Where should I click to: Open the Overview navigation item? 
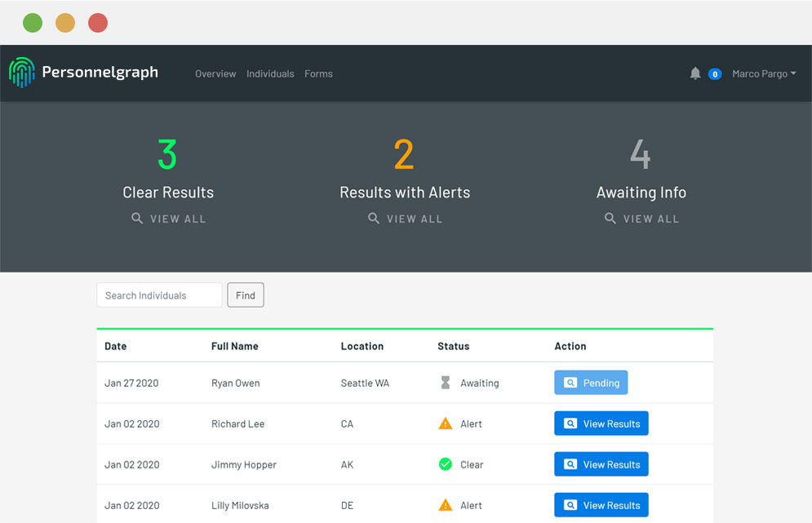pos(215,73)
